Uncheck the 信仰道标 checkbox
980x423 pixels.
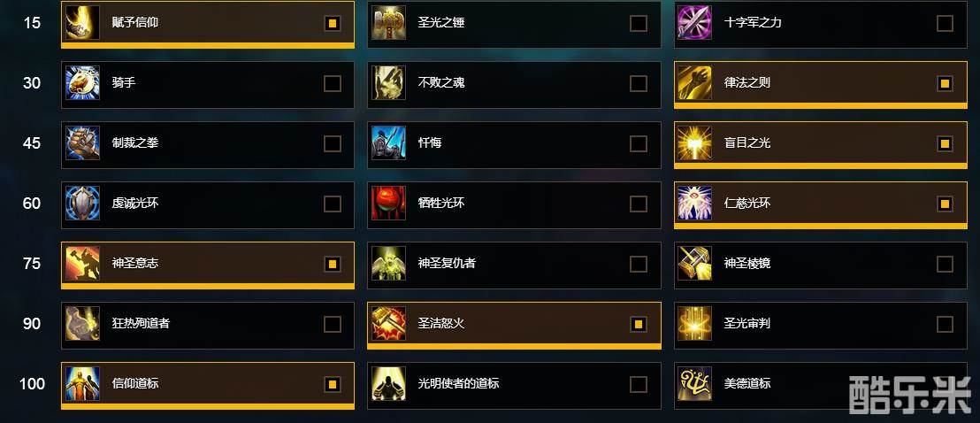coord(333,383)
